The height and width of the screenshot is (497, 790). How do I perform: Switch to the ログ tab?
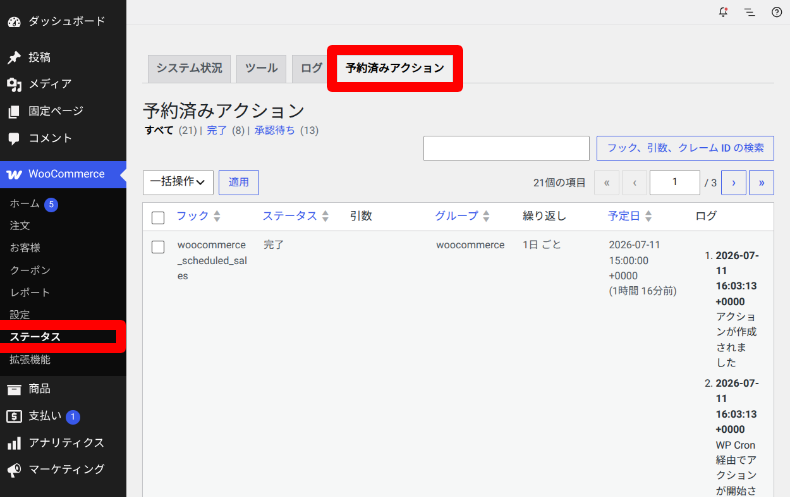[310, 69]
